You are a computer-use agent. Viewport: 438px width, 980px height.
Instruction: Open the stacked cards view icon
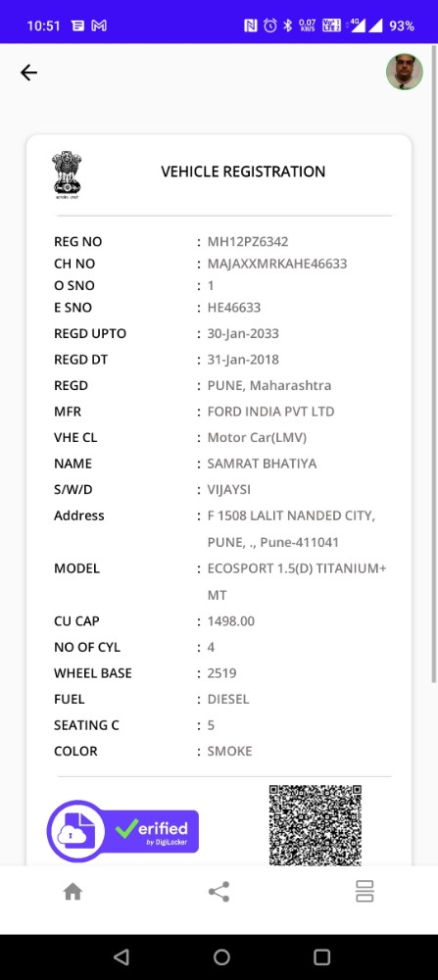[365, 891]
